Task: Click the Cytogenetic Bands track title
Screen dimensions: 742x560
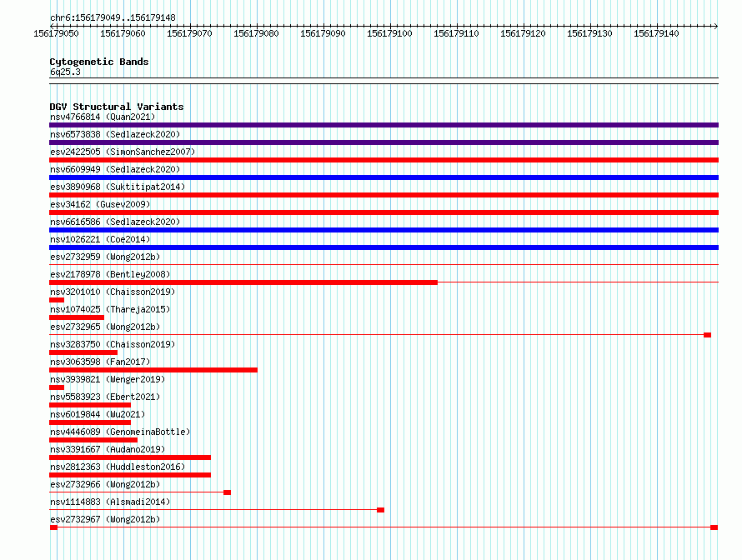Action: 99,62
